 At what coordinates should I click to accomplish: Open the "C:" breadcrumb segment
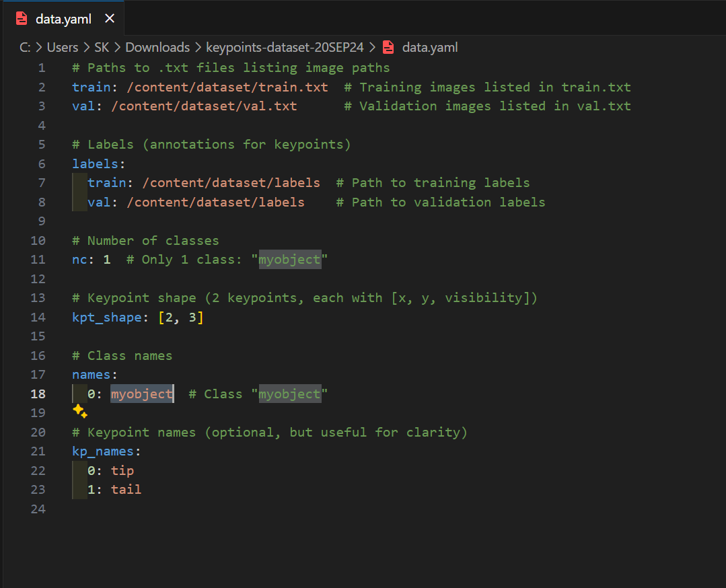coord(26,47)
